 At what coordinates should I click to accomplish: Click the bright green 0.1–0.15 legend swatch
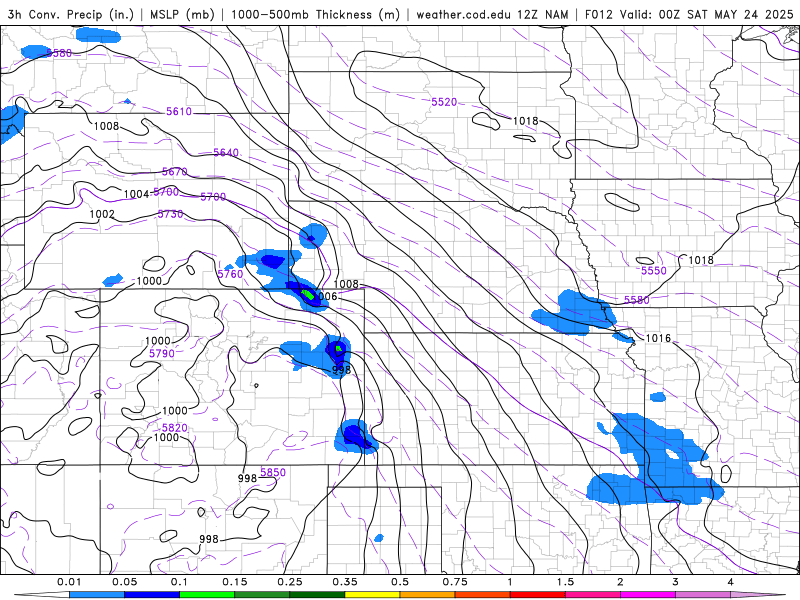(207, 595)
